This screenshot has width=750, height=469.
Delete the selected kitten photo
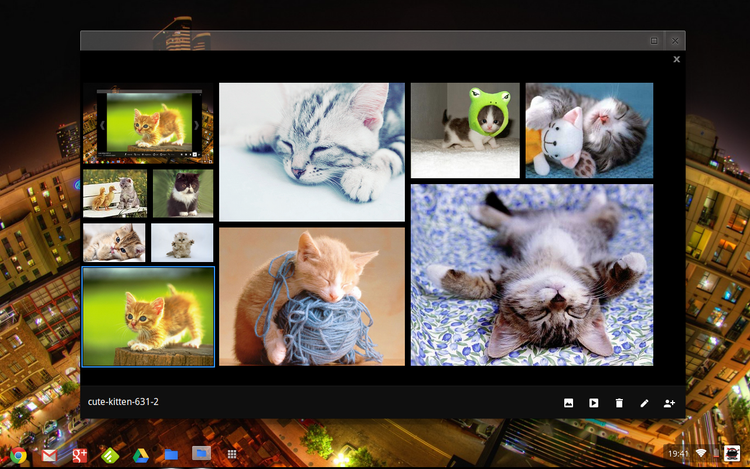point(619,403)
